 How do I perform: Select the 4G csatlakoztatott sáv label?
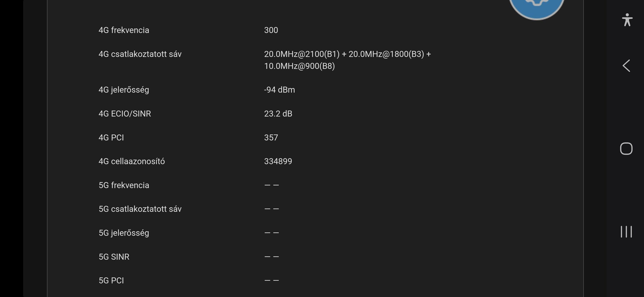140,54
